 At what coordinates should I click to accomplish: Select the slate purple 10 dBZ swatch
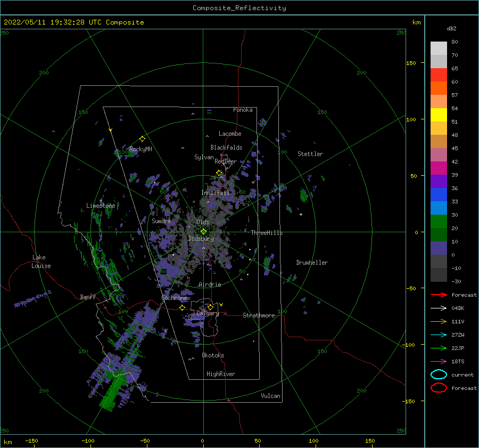[x=439, y=248]
